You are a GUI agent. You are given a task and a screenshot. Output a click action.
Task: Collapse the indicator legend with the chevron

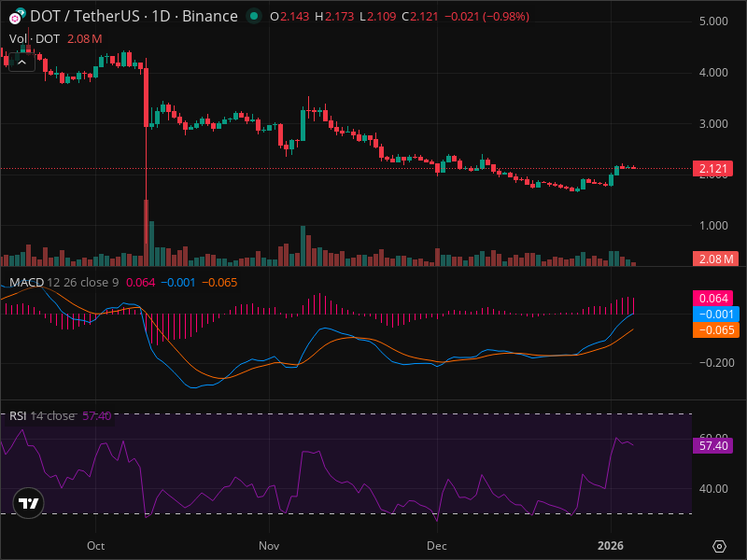pos(21,62)
